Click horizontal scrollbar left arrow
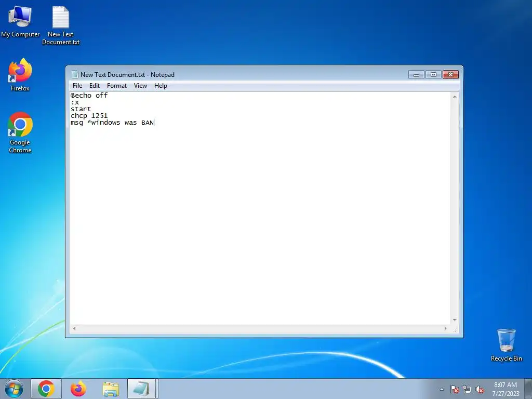The height and width of the screenshot is (399, 532). click(x=74, y=328)
